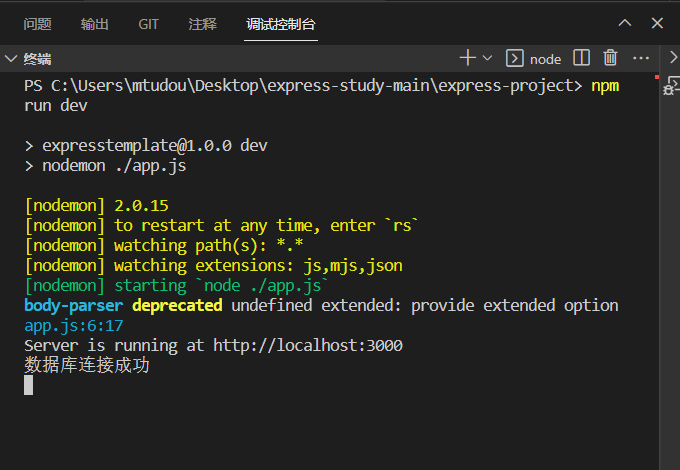The height and width of the screenshot is (470, 680).
Task: Expand the right-side terminal list chevron
Action: [672, 58]
